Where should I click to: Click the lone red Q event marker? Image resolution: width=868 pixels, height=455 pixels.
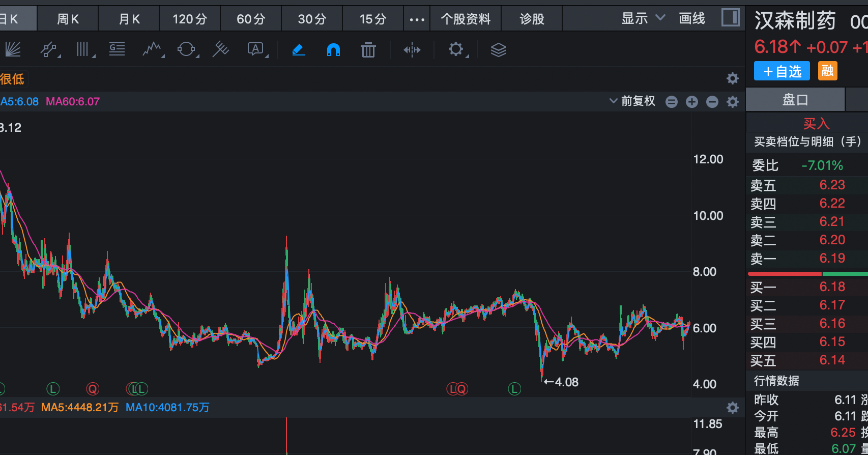93,389
